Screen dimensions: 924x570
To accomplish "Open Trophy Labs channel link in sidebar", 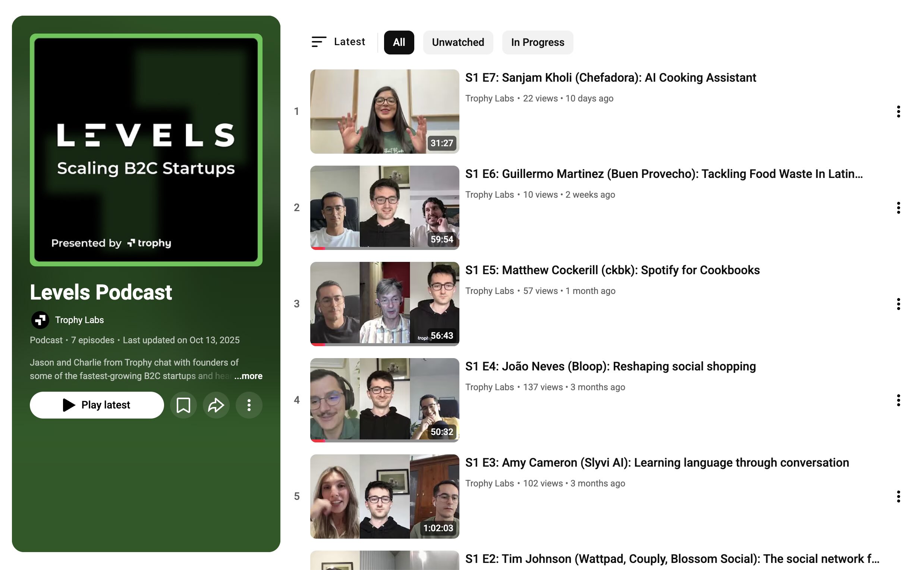I will tap(79, 320).
